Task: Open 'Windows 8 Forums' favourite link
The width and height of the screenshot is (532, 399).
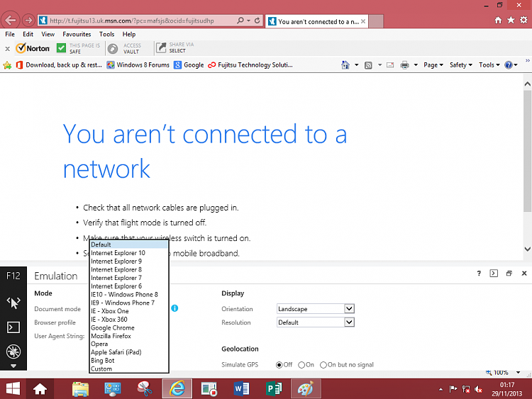Action: click(x=138, y=65)
